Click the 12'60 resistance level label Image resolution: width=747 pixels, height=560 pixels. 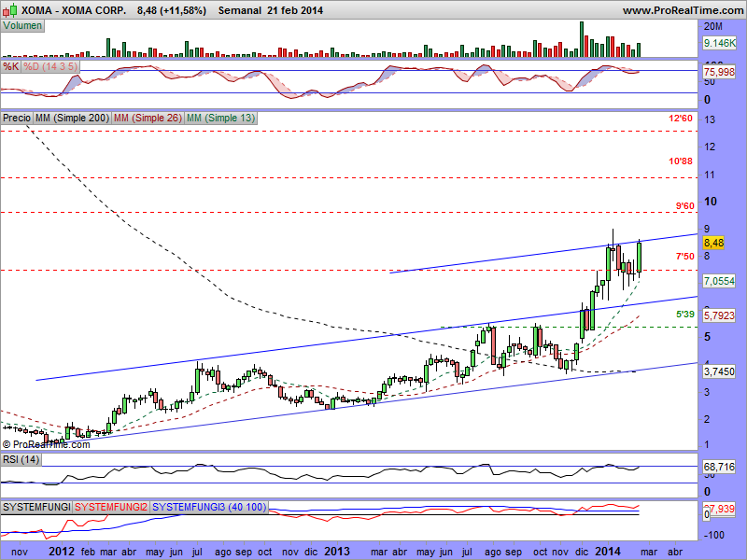[x=681, y=119]
